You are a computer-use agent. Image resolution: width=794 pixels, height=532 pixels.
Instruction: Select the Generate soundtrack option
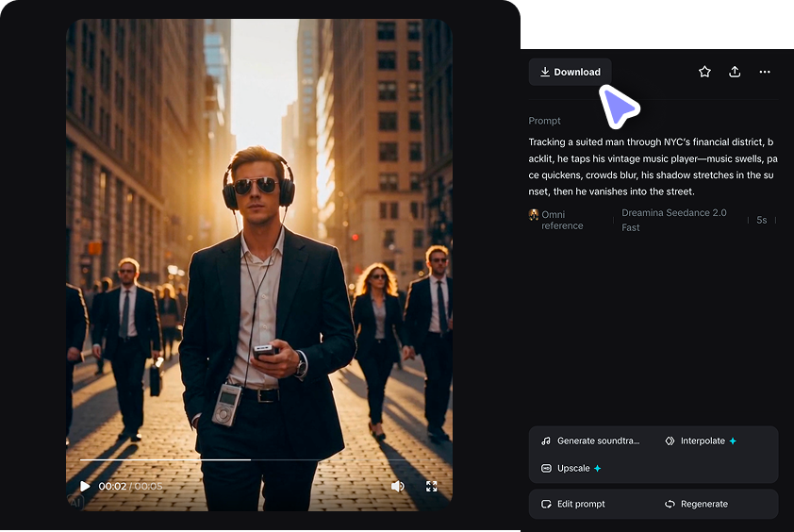590,441
